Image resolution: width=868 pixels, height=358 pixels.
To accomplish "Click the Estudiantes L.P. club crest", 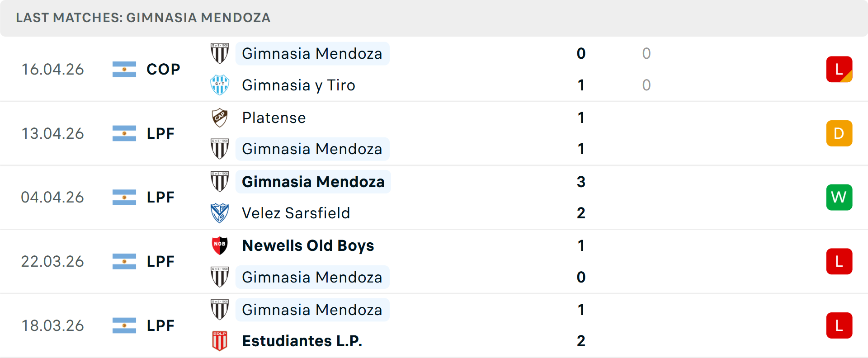I will [220, 341].
